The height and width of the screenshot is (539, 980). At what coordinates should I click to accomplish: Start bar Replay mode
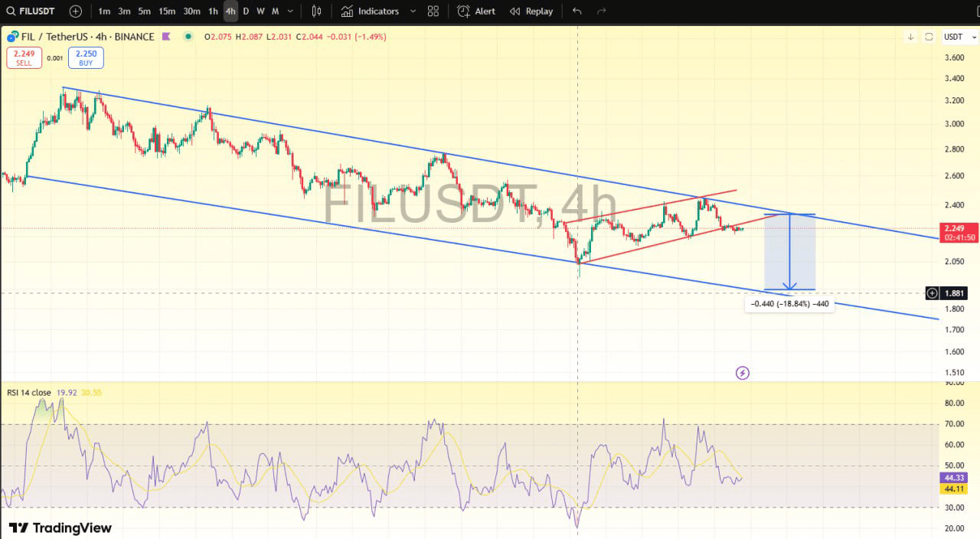click(531, 11)
